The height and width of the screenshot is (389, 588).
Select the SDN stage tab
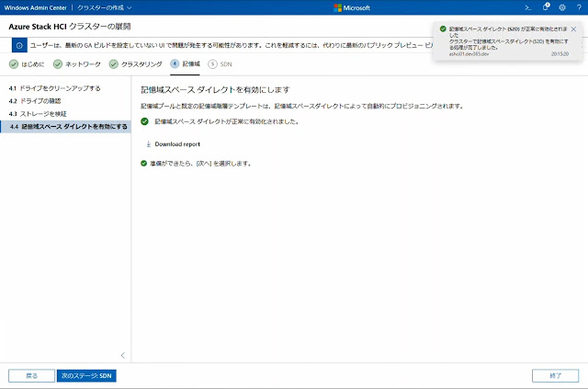(220, 64)
